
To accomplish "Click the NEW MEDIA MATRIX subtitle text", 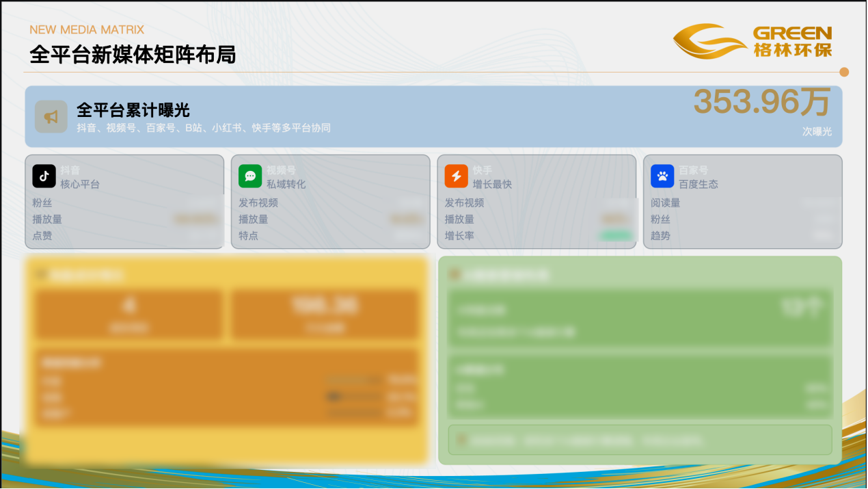I will [87, 29].
